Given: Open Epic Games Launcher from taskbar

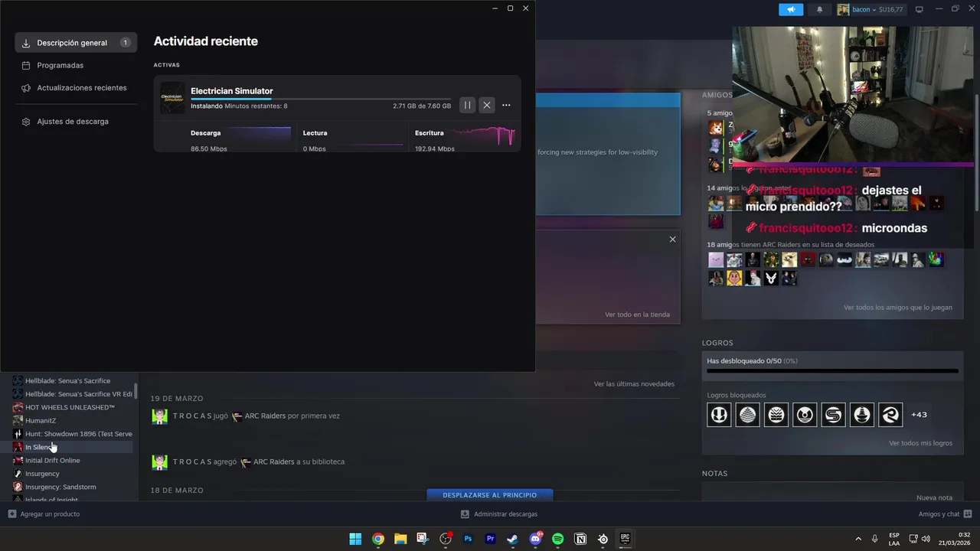Looking at the screenshot, I should (625, 539).
